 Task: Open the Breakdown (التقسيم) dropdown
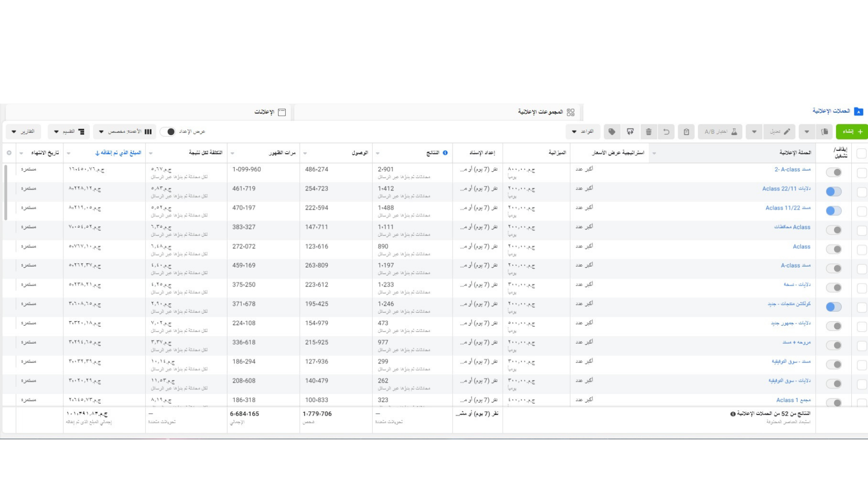pos(69,131)
